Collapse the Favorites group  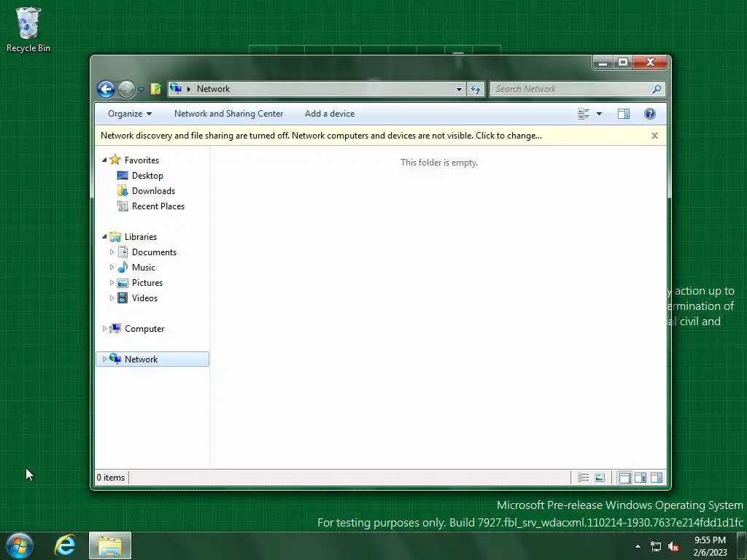tap(104, 160)
